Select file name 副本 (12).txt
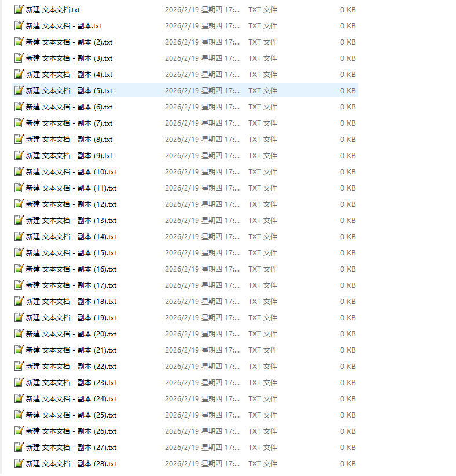 click(71, 204)
